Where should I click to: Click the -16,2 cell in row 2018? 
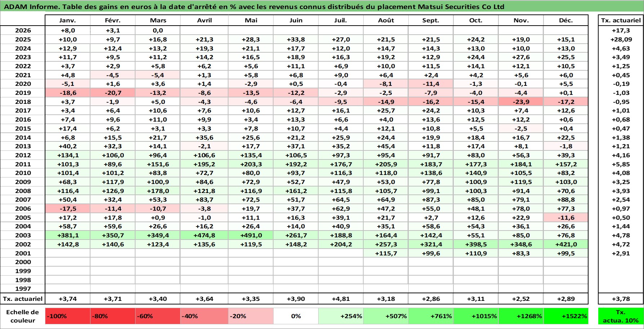(431, 102)
